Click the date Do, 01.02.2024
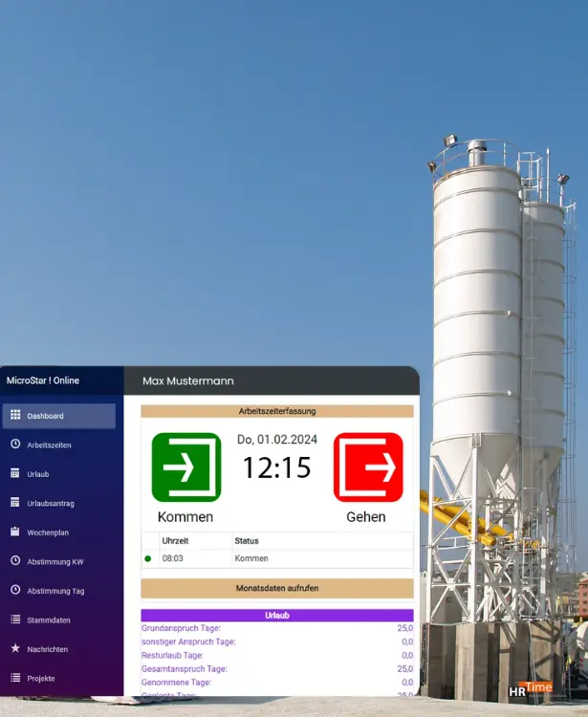 click(277, 440)
